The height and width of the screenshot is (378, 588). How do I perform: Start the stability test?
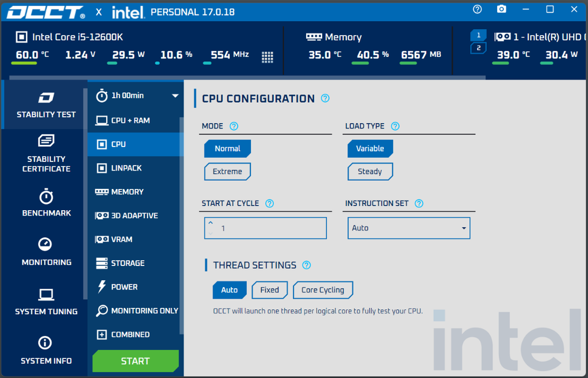[x=136, y=361]
